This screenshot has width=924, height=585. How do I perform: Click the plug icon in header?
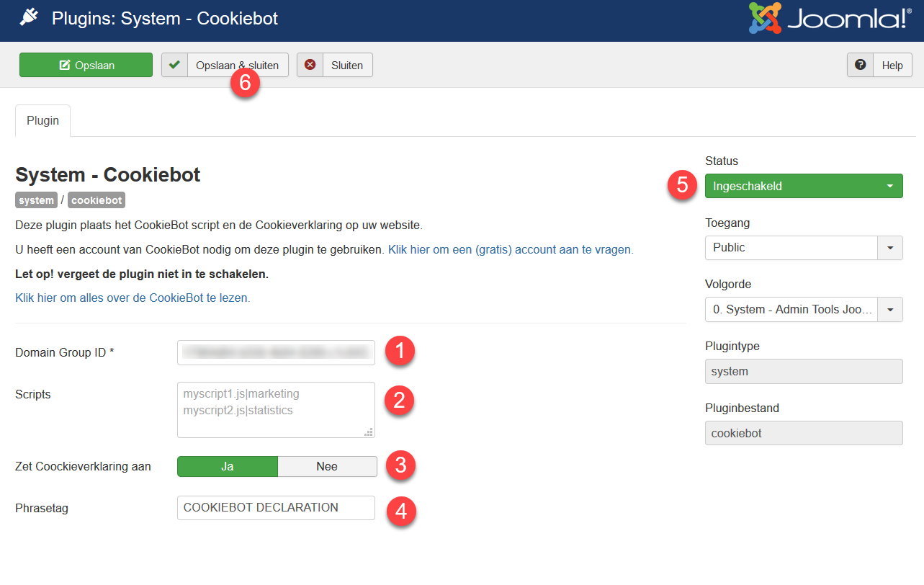click(29, 17)
